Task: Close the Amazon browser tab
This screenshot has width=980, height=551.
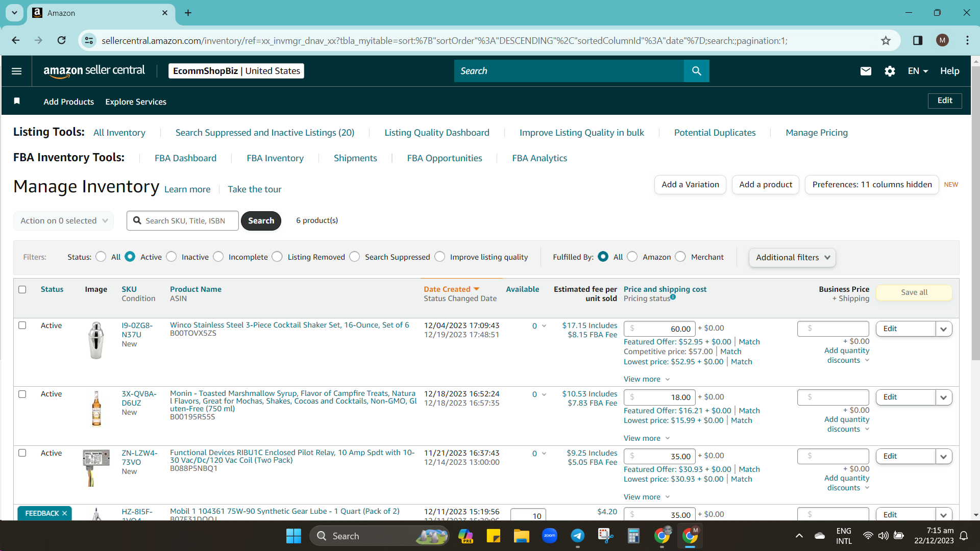Action: (x=164, y=13)
